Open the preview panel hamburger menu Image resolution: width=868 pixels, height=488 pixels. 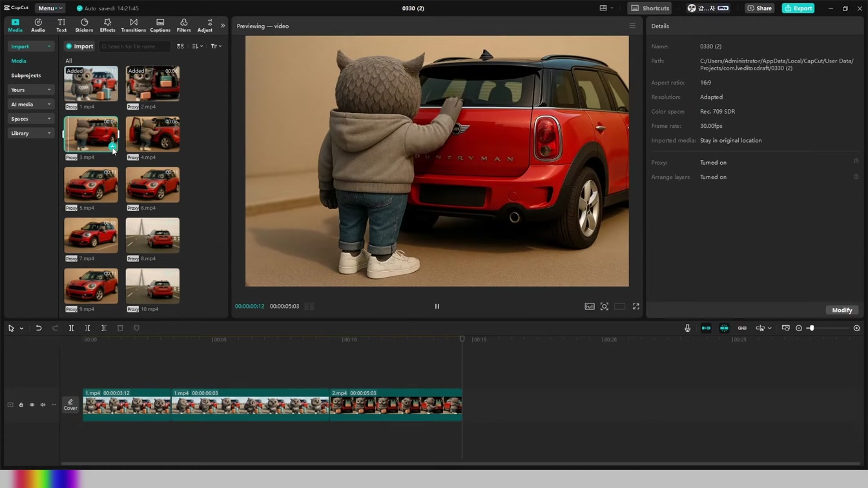pyautogui.click(x=632, y=26)
